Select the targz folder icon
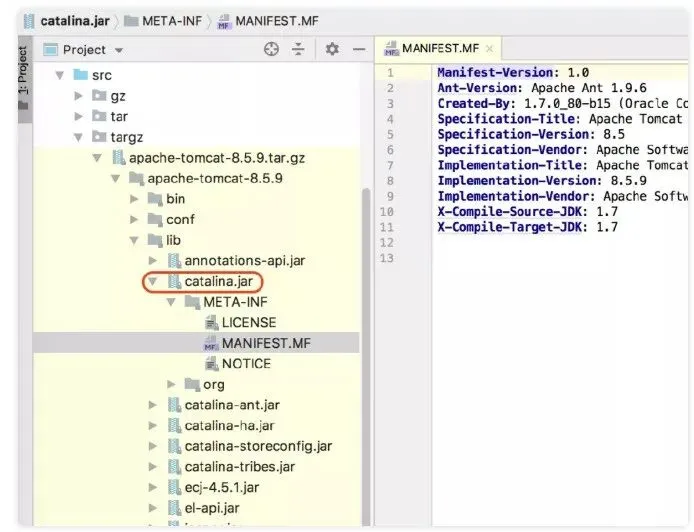 click(99, 137)
